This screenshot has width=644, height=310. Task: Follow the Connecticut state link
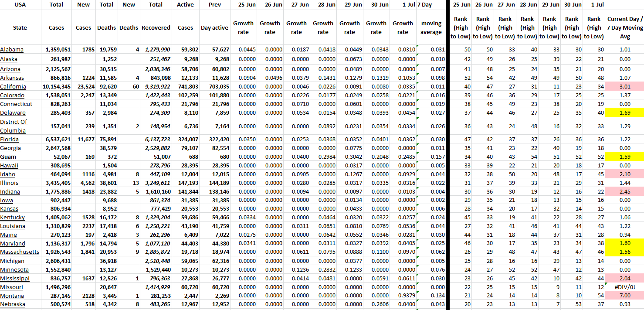[16, 104]
